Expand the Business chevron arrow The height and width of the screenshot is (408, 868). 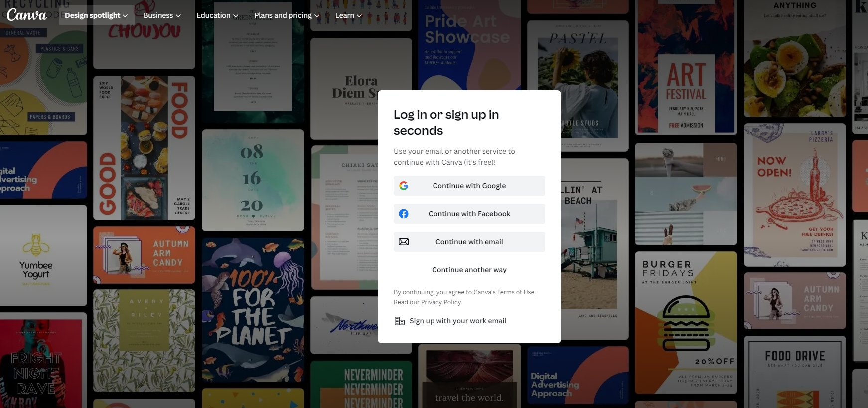pyautogui.click(x=178, y=16)
